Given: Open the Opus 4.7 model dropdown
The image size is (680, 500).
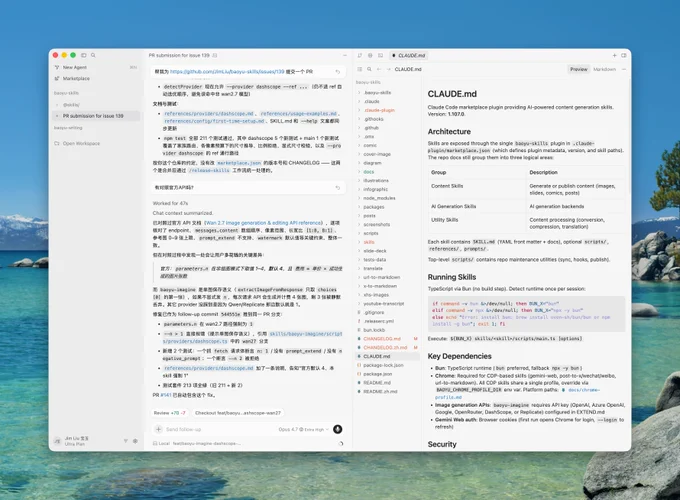Looking at the screenshot, I should [303, 429].
